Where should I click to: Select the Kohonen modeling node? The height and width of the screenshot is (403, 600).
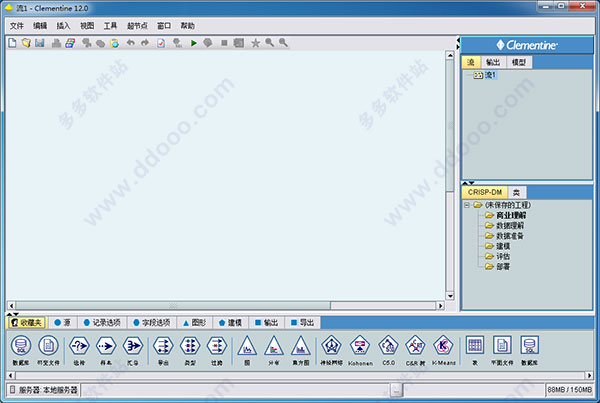click(360, 350)
